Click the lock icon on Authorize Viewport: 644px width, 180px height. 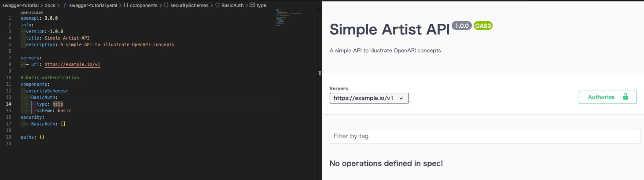(x=626, y=97)
